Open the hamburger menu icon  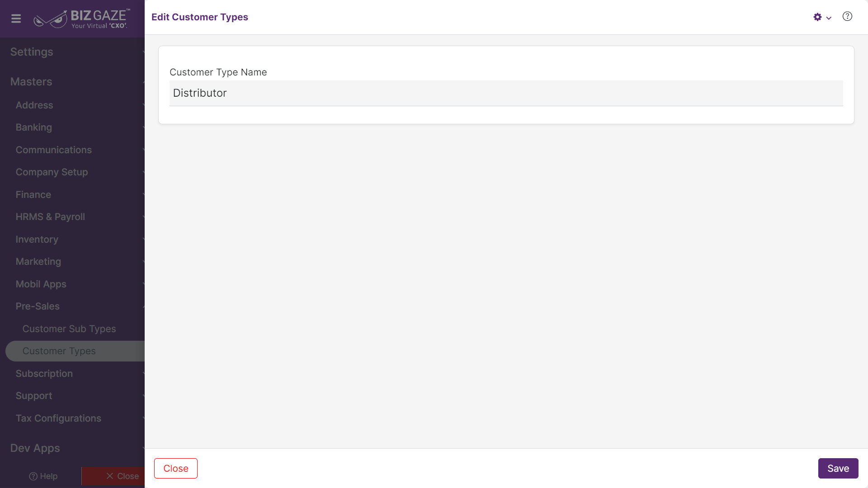[x=16, y=19]
